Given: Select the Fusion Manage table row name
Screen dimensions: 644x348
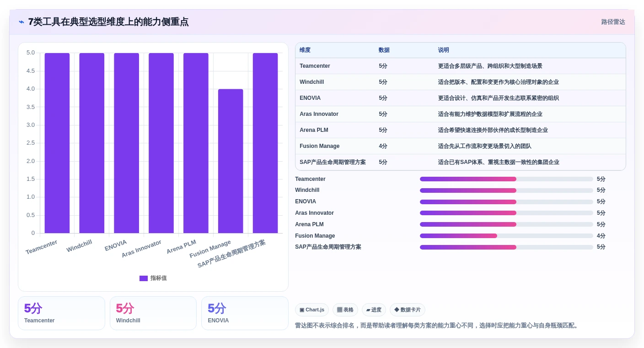Looking at the screenshot, I should [320, 146].
